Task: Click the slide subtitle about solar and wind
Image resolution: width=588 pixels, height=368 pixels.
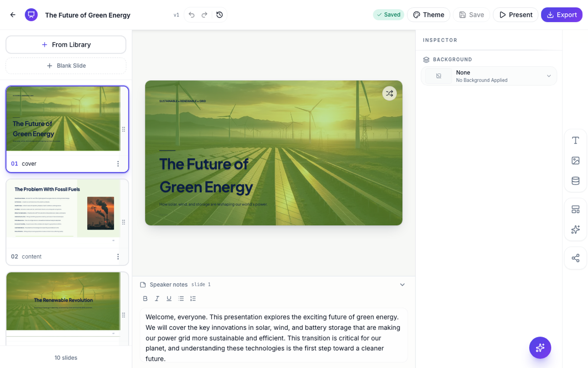Action: [213, 204]
